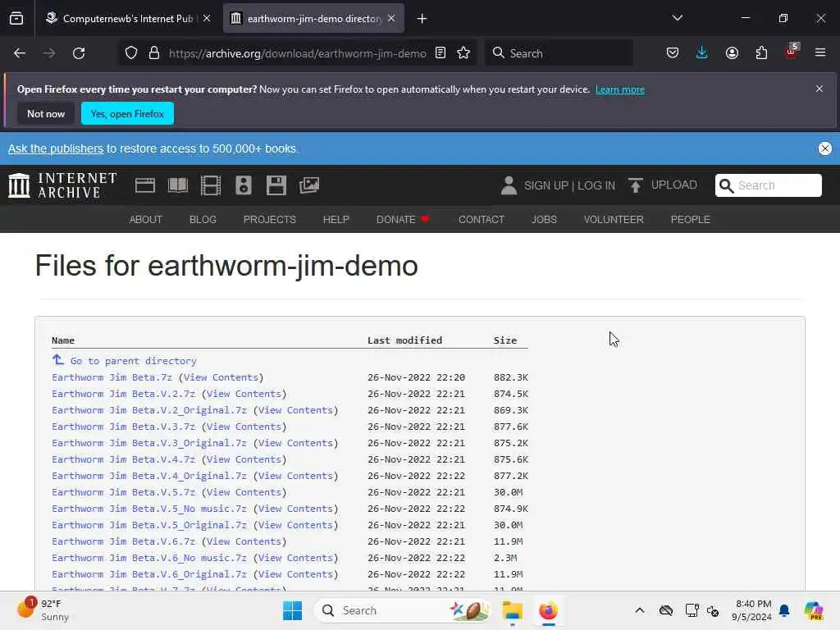The height and width of the screenshot is (630, 840).
Task: Click the archive.org URL address bar
Action: pos(297,53)
